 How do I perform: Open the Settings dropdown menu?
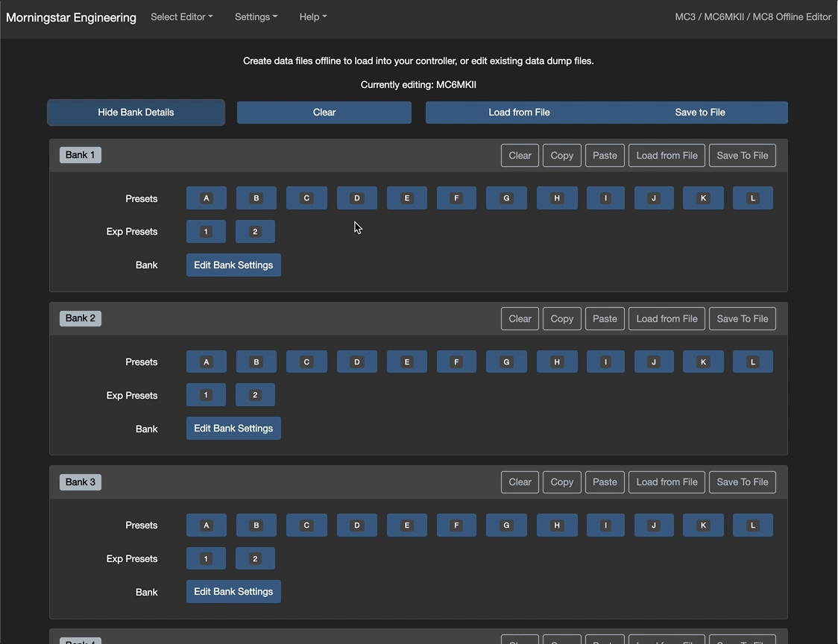[x=256, y=17]
